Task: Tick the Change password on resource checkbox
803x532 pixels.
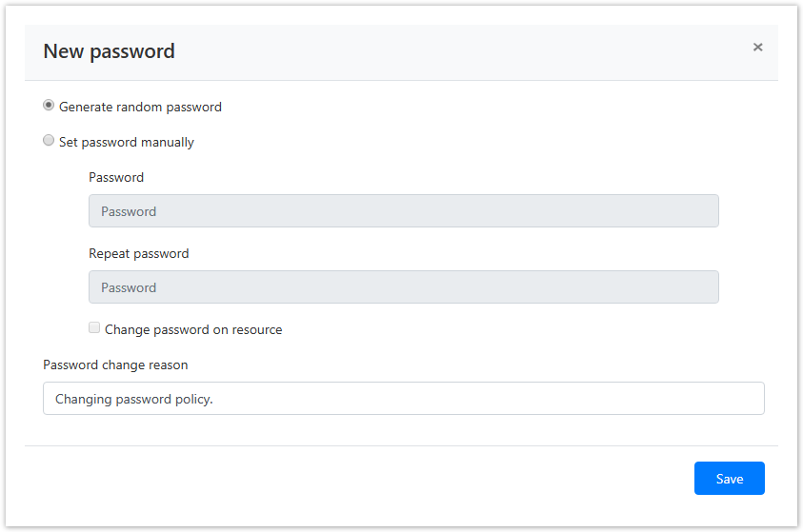Action: pyautogui.click(x=94, y=328)
